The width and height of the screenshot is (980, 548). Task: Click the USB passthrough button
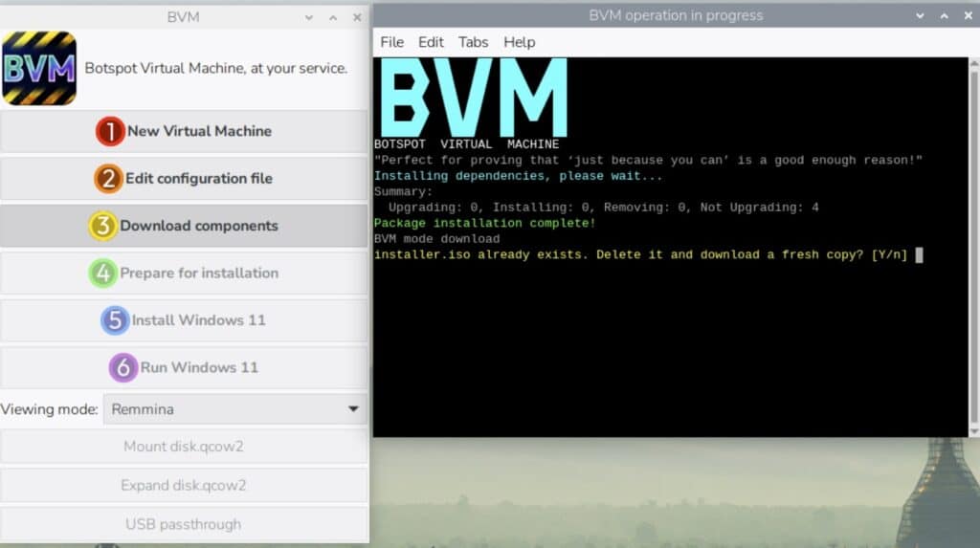coord(184,524)
